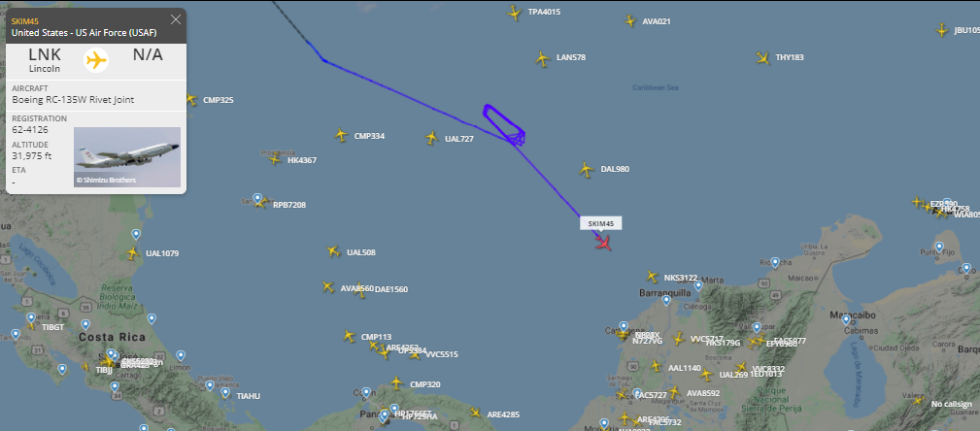Select the UAL727 aircraft on map
The image size is (980, 431).
(431, 138)
